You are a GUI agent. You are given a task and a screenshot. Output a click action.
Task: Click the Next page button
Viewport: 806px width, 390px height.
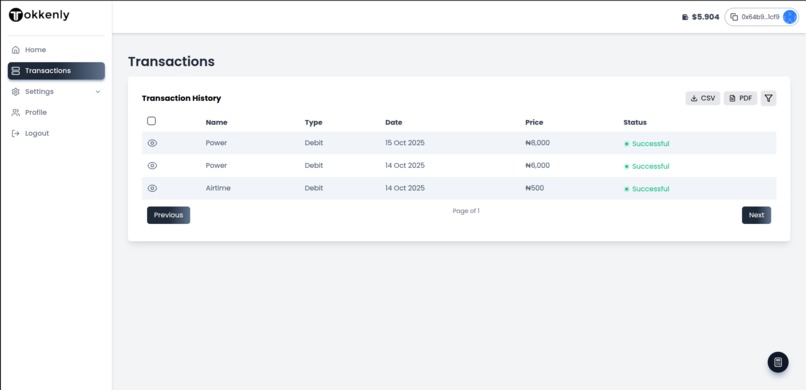pyautogui.click(x=756, y=215)
